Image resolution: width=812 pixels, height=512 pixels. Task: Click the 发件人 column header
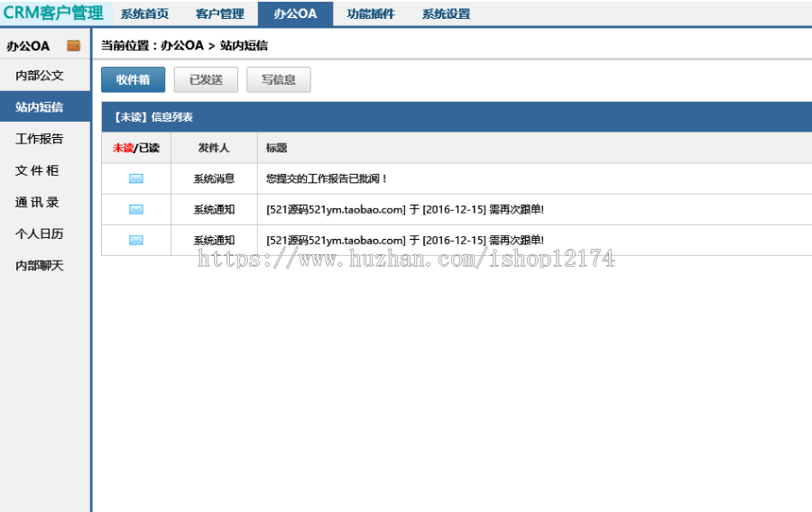(214, 148)
